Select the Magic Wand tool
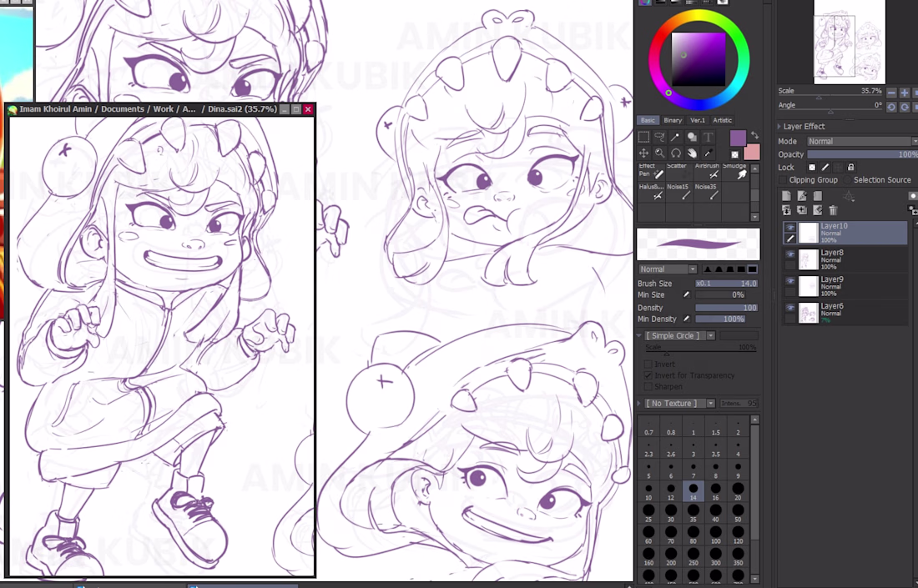The width and height of the screenshot is (918, 588). tap(676, 137)
